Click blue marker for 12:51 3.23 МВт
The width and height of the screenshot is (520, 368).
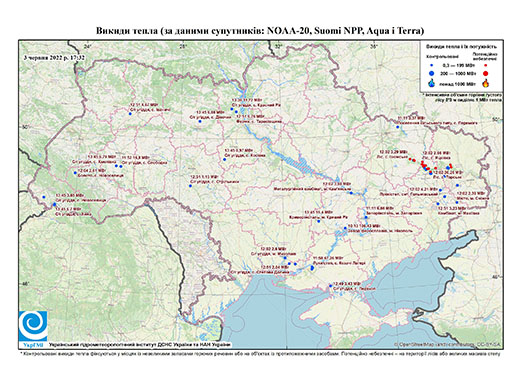(438, 204)
